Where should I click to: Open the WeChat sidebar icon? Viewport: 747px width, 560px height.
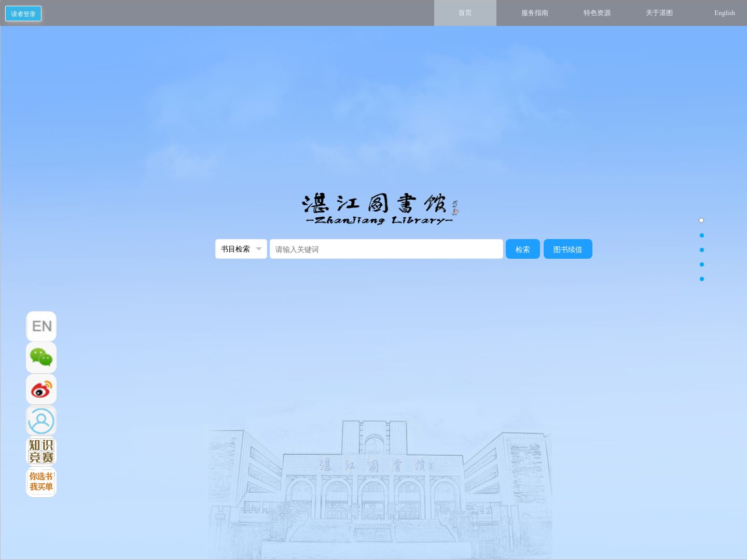pyautogui.click(x=41, y=357)
